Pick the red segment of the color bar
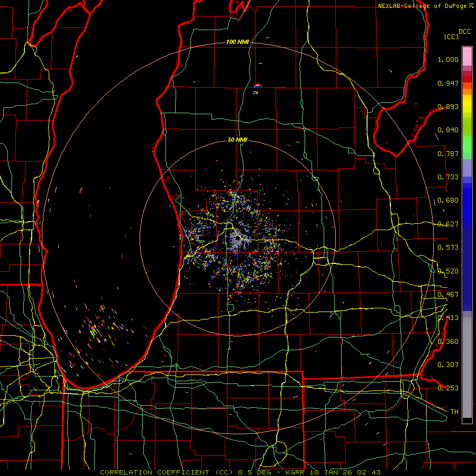Viewport: 476px width, 476px height. pos(467,79)
